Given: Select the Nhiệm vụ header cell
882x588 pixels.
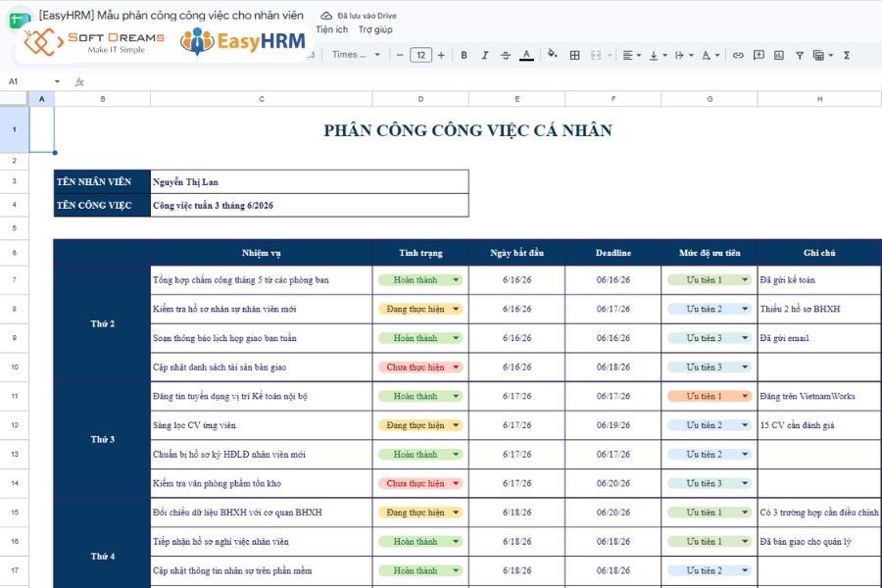Looking at the screenshot, I should coord(262,253).
